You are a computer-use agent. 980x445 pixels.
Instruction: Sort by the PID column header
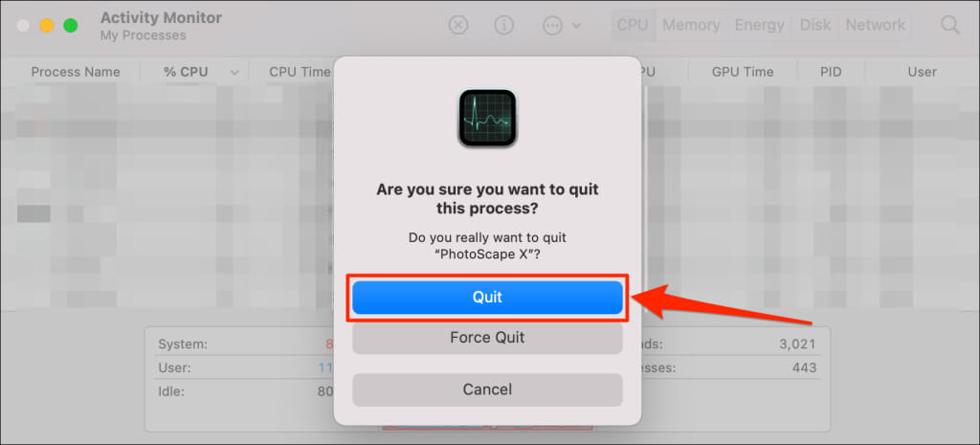point(831,72)
